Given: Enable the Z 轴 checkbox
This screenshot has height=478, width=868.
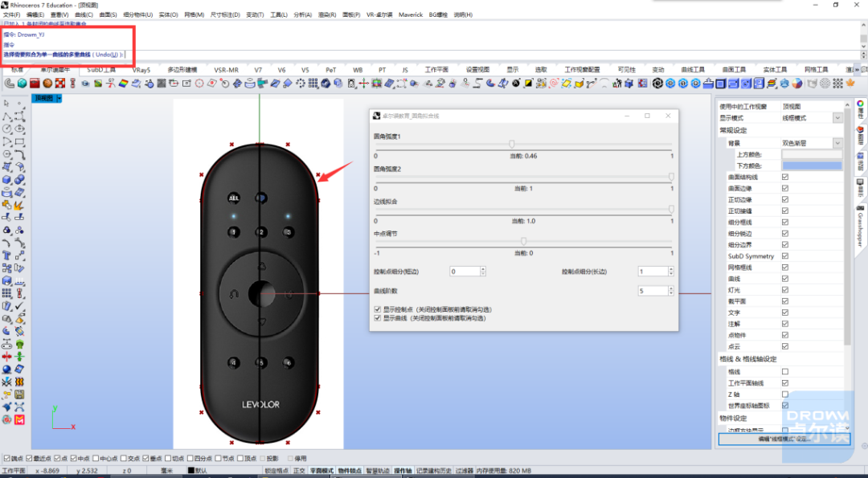Looking at the screenshot, I should 785,394.
